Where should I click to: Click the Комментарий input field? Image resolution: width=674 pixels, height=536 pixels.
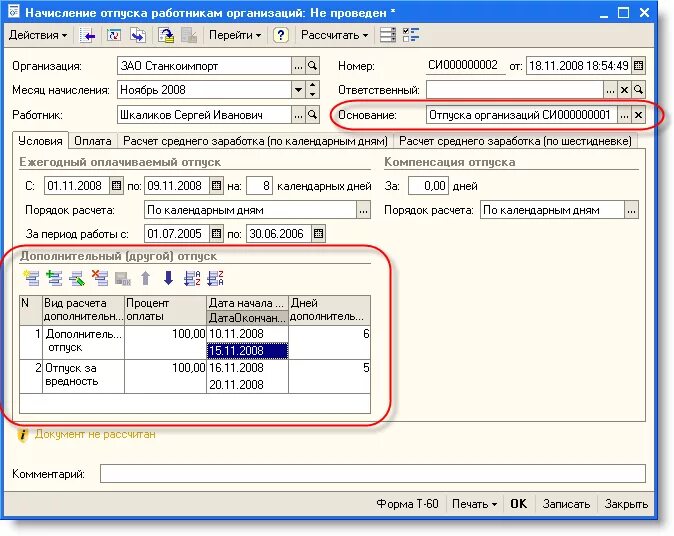pos(373,474)
